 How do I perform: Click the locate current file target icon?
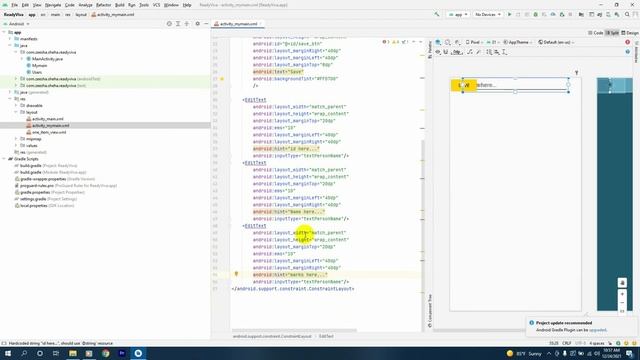[169, 24]
